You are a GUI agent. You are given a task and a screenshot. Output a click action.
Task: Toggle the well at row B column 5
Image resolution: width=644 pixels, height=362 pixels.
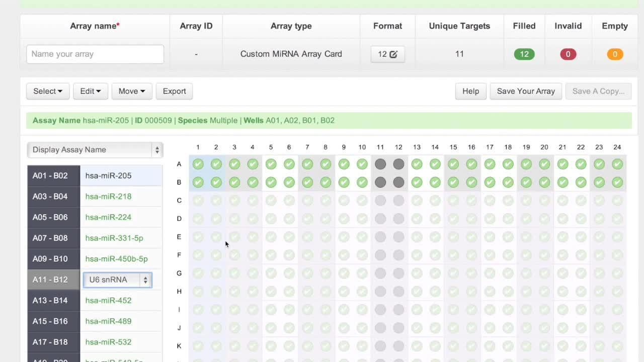(x=271, y=182)
